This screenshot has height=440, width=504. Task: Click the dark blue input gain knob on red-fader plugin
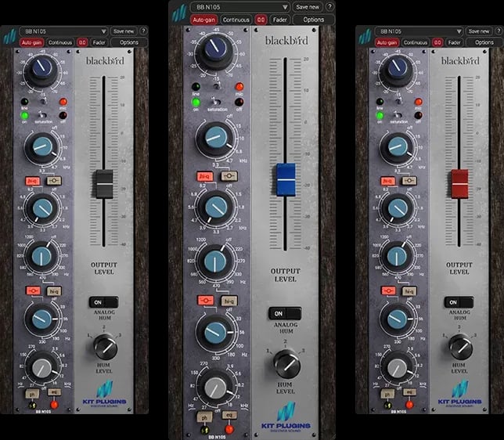(x=397, y=69)
